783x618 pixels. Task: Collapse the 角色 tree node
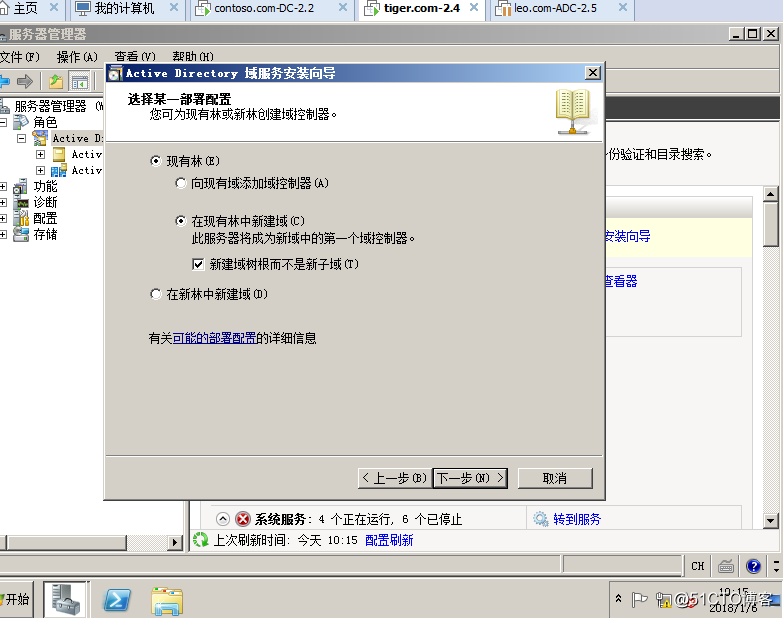pos(3,122)
